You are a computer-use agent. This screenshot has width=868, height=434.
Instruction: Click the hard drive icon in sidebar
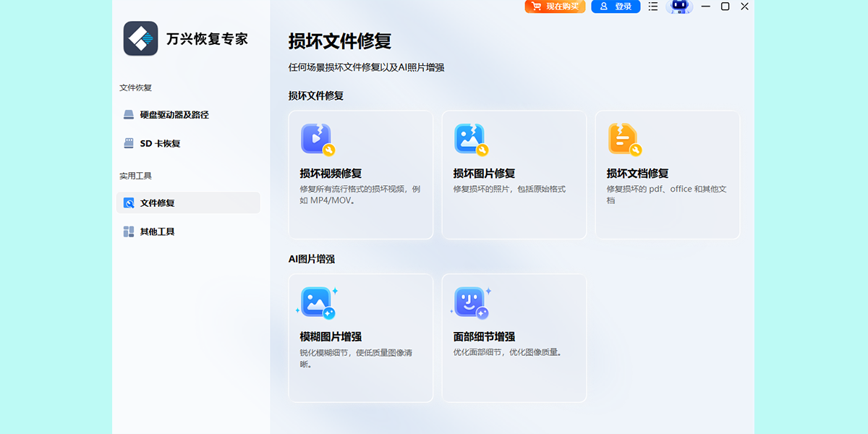point(129,114)
